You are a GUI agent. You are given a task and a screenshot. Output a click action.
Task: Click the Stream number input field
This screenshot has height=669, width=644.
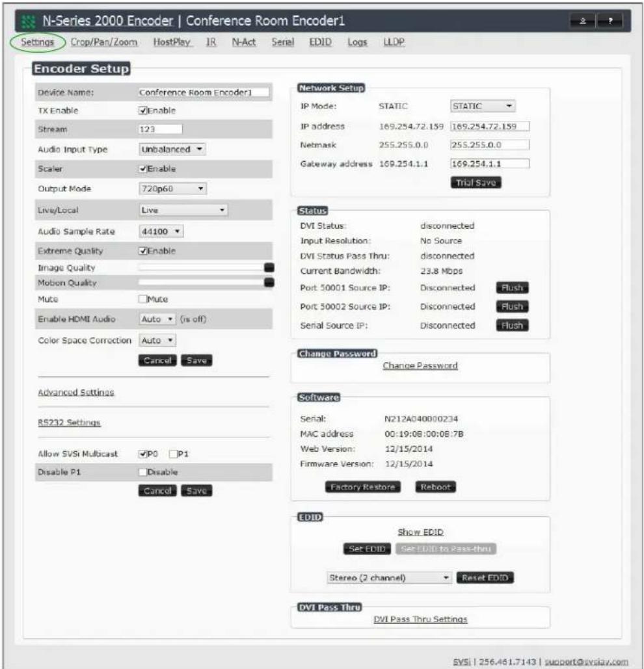coord(160,129)
